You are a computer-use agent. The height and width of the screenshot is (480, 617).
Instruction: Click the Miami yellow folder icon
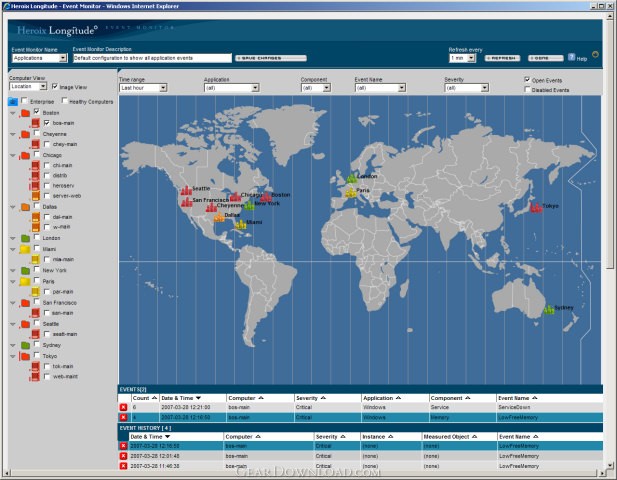(x=25, y=249)
